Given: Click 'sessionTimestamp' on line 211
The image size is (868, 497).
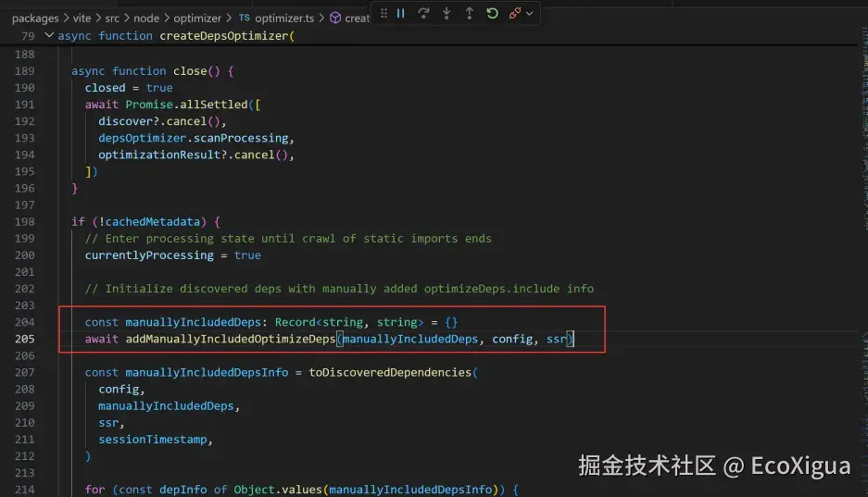Looking at the screenshot, I should 152,440.
